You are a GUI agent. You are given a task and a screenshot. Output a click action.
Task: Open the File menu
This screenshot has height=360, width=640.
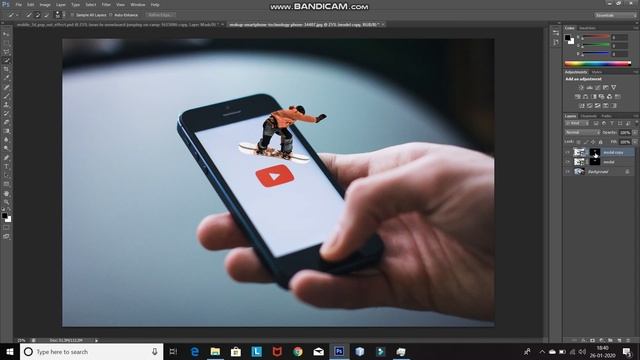[18, 5]
